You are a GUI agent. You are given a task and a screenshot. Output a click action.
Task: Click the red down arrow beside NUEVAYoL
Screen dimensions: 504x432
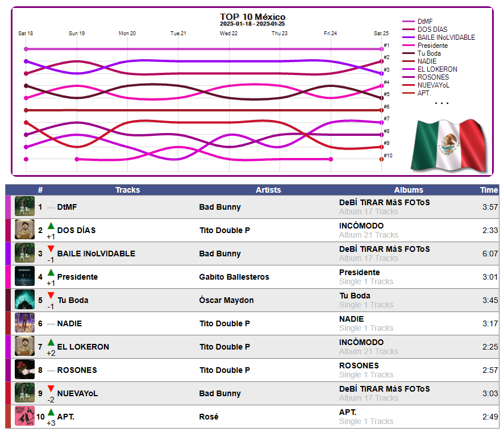coord(51,389)
